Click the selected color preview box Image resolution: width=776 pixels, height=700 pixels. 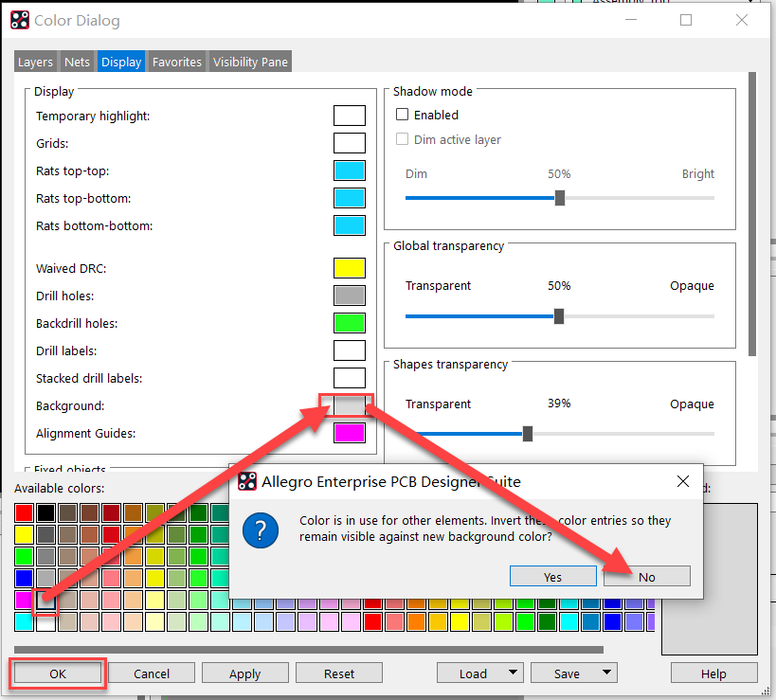pyautogui.click(x=710, y=579)
